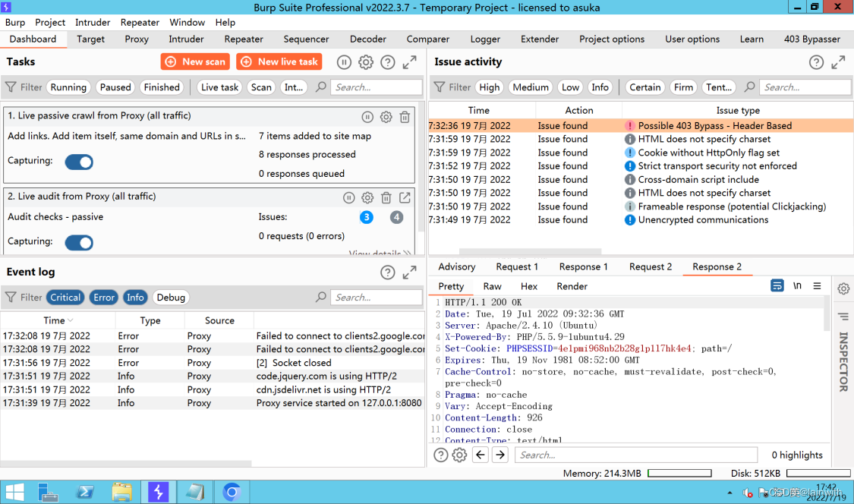Toggle Critical filter in Event log
The width and height of the screenshot is (854, 504).
tap(65, 298)
